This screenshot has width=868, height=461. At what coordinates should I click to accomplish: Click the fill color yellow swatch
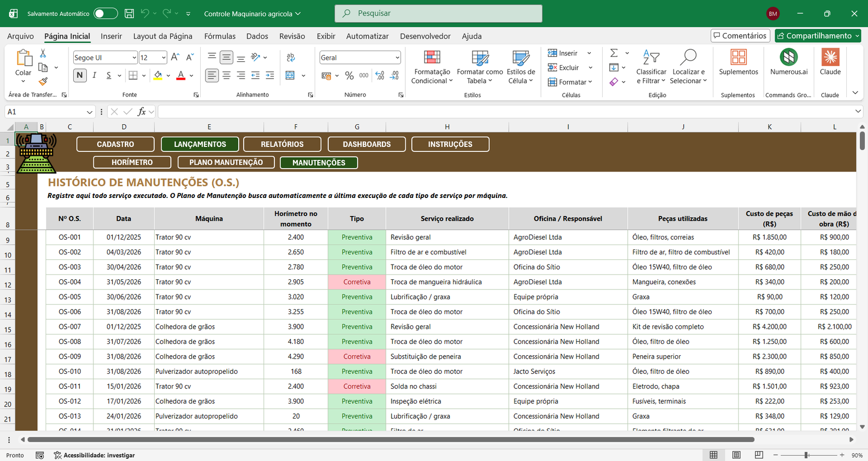[x=158, y=75]
